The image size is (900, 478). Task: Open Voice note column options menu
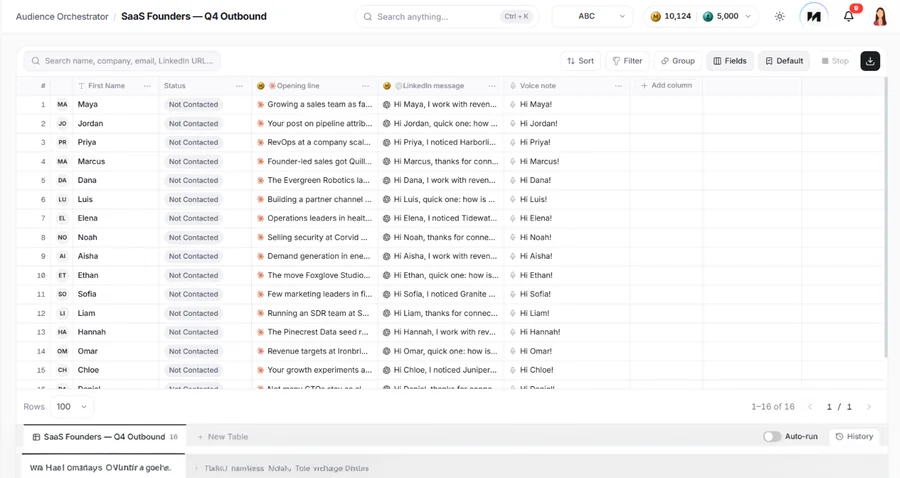618,86
